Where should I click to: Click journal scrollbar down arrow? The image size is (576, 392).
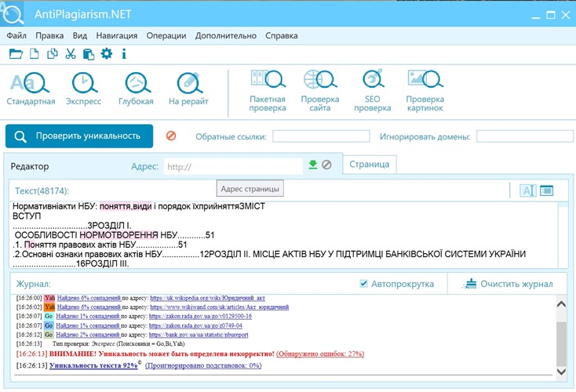coord(561,371)
